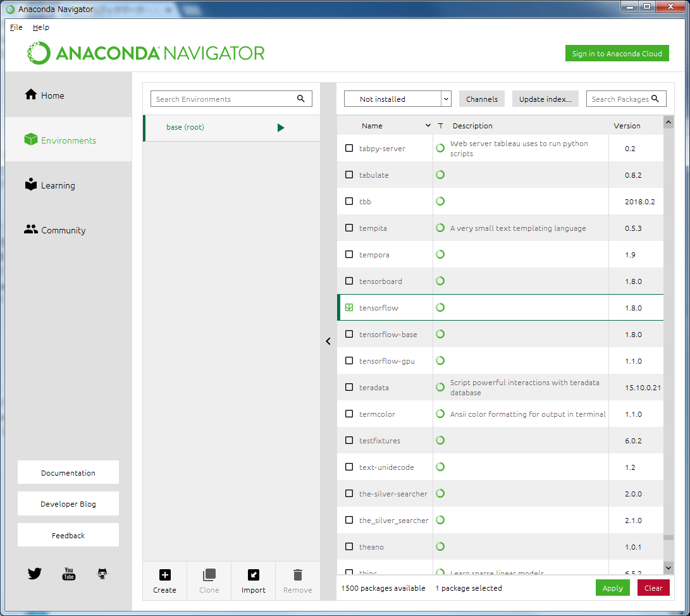Image resolution: width=690 pixels, height=616 pixels.
Task: Check the tensorflow-gpu checkbox
Action: pyautogui.click(x=349, y=360)
